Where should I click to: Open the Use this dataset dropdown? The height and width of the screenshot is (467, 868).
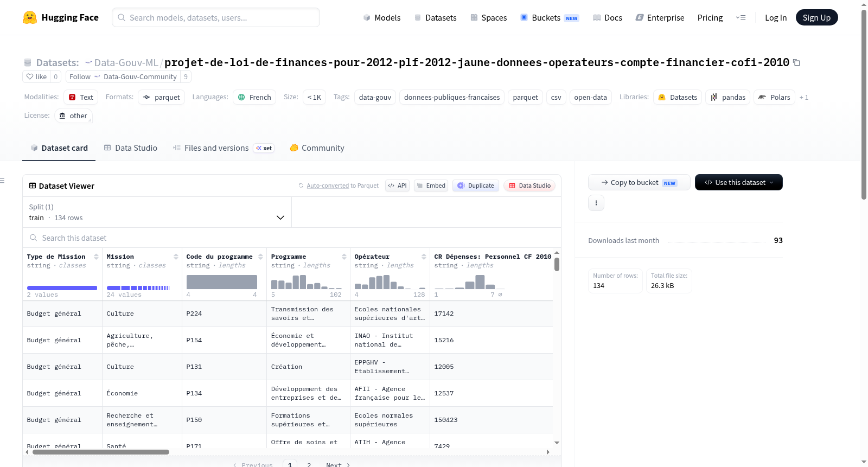[739, 182]
